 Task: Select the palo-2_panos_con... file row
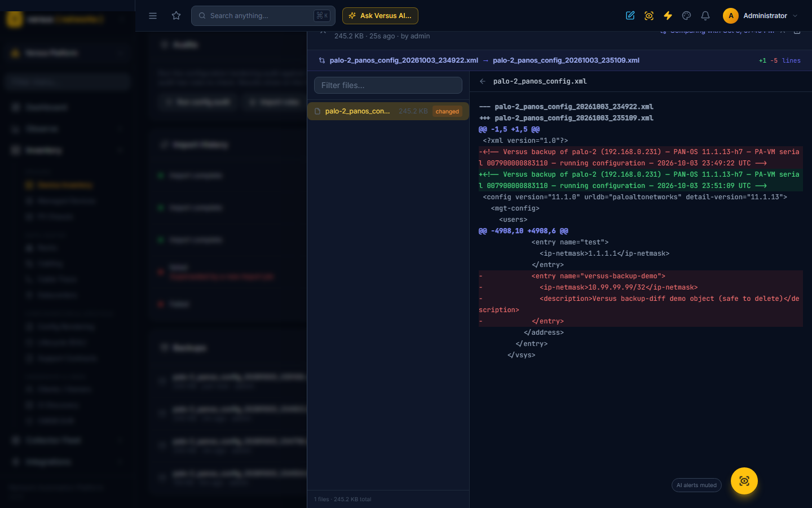click(x=388, y=111)
